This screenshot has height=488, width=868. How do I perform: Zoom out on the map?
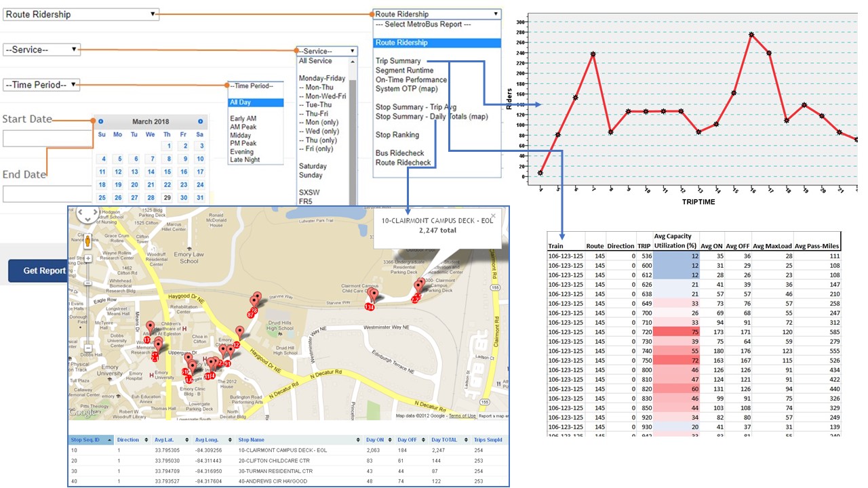pos(87,348)
